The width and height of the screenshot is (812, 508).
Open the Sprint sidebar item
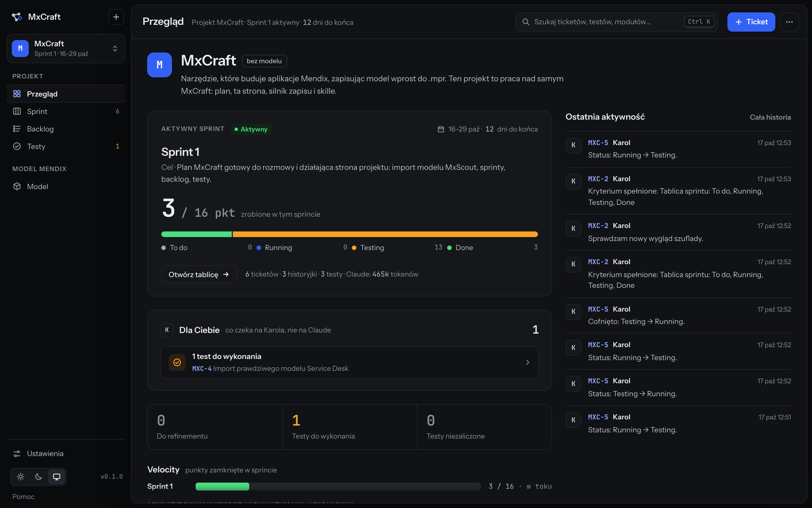[x=66, y=111]
